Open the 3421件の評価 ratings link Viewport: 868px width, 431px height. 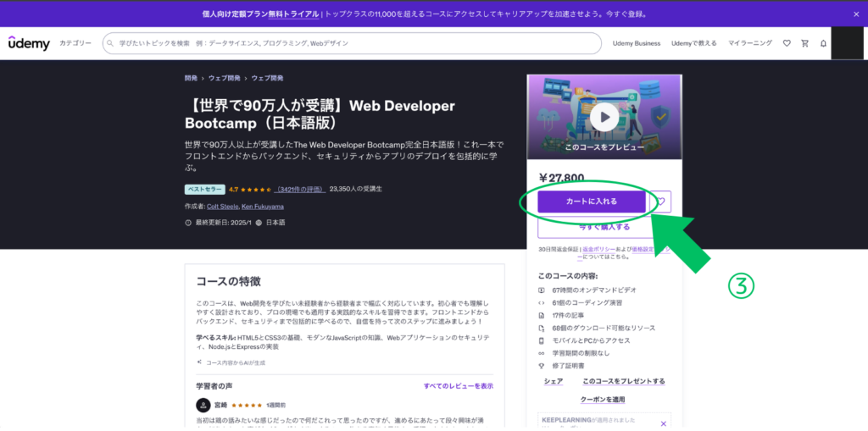pyautogui.click(x=299, y=189)
